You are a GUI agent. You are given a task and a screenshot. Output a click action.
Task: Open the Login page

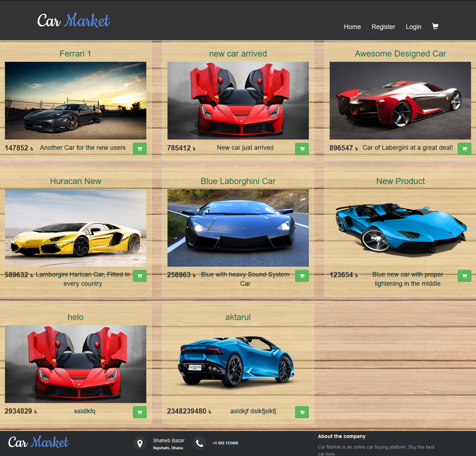413,27
